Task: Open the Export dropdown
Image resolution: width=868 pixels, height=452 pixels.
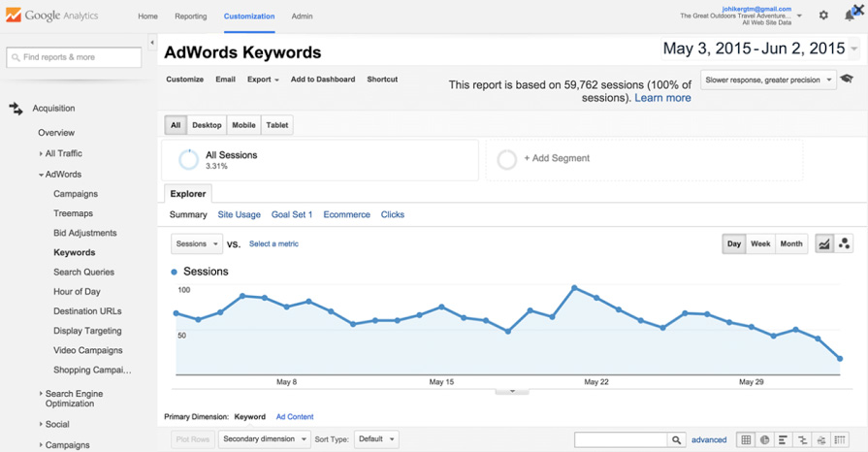Action: click(263, 80)
